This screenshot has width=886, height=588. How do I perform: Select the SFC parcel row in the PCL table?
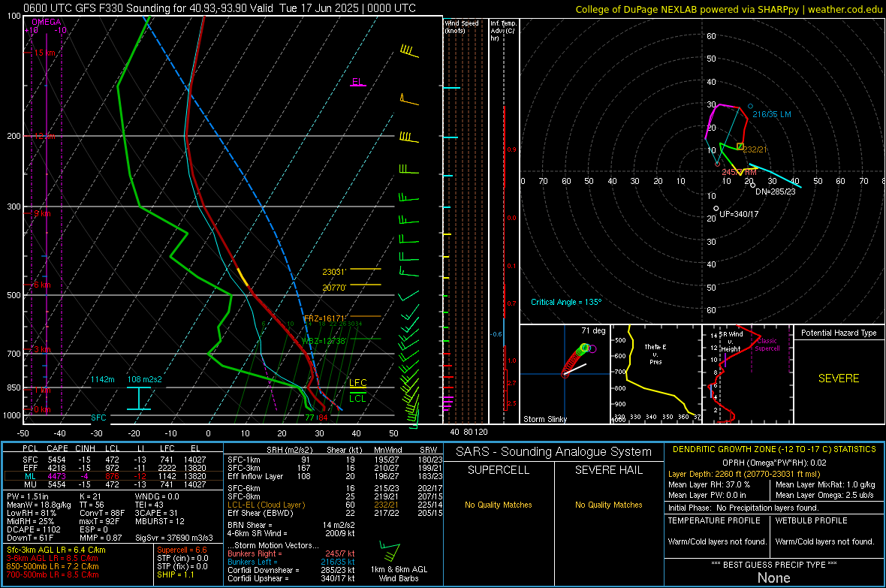pyautogui.click(x=114, y=460)
